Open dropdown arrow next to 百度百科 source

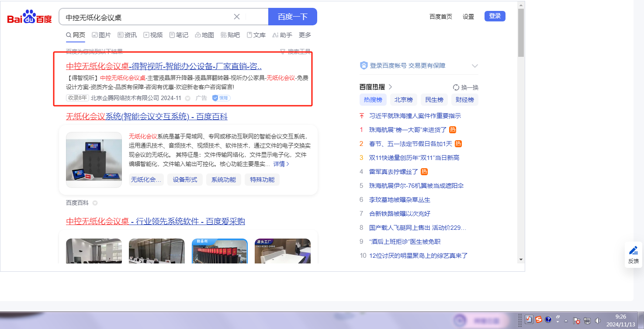[95, 203]
